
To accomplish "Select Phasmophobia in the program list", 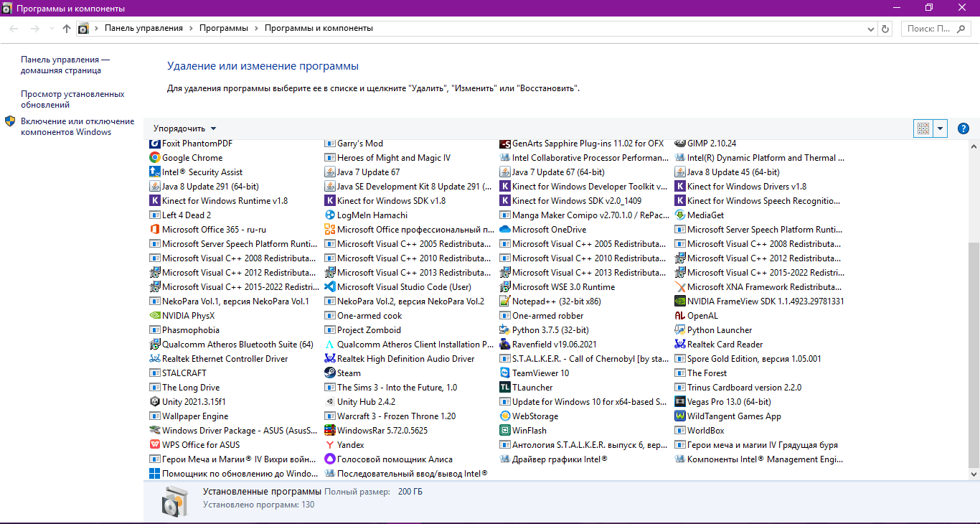I will (184, 330).
